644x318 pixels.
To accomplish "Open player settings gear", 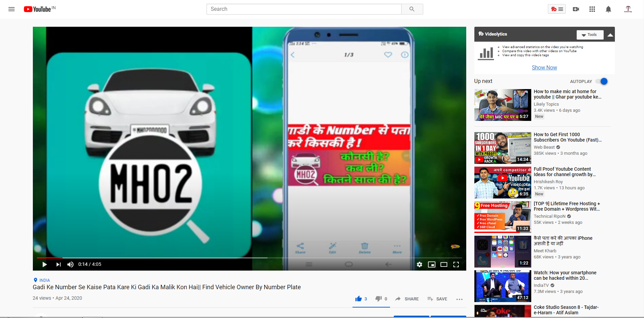I will [420, 264].
